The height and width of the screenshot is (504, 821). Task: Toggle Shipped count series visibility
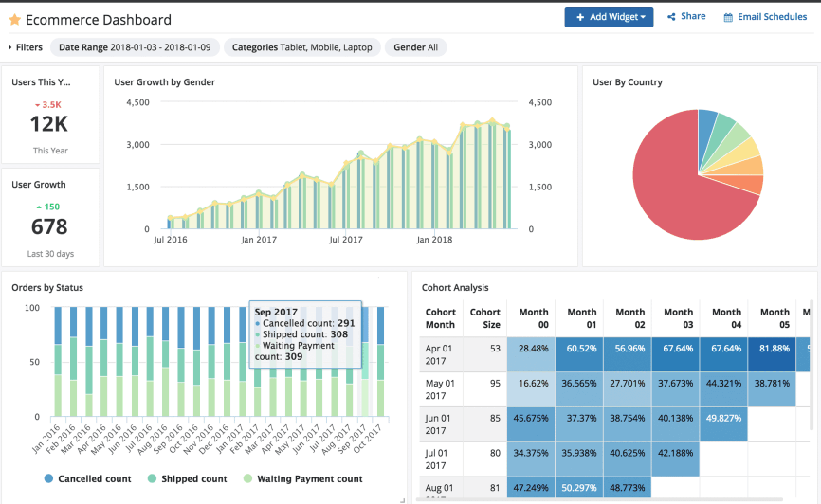192,479
